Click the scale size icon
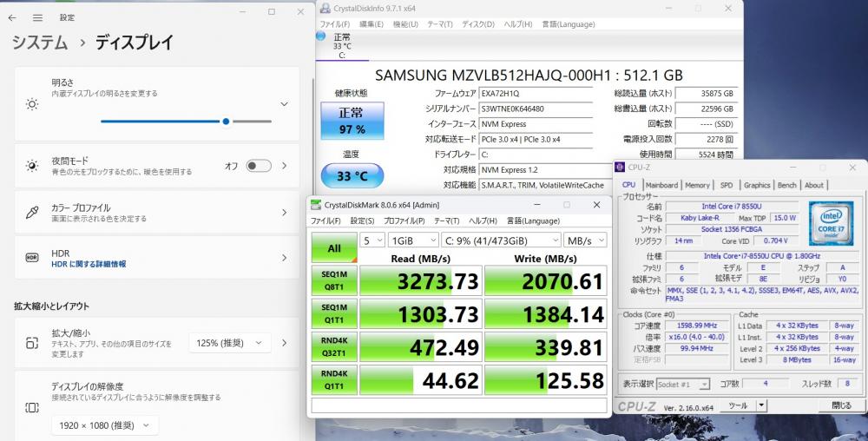Screen dimensions: 868x441 coord(32,343)
